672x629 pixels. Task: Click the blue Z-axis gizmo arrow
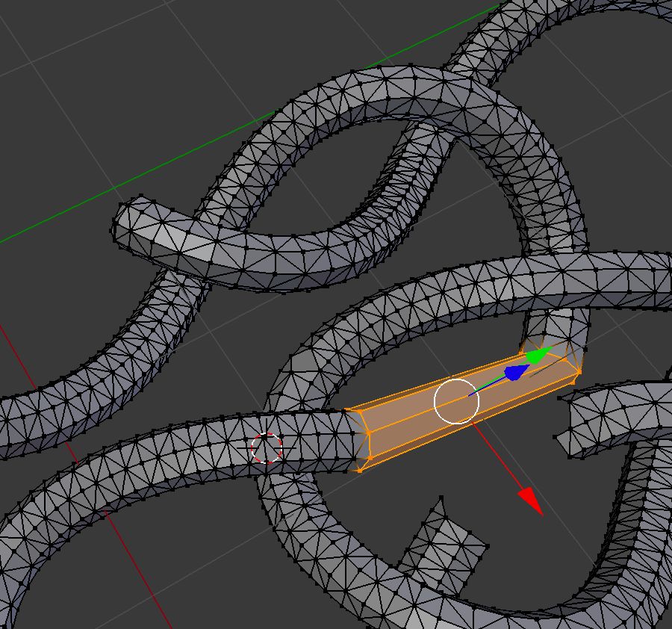pos(517,372)
